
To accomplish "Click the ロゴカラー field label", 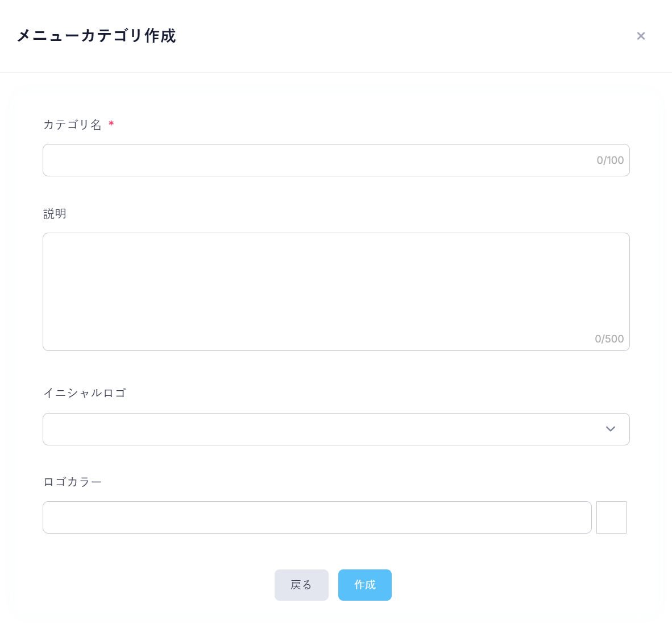I will [x=72, y=482].
